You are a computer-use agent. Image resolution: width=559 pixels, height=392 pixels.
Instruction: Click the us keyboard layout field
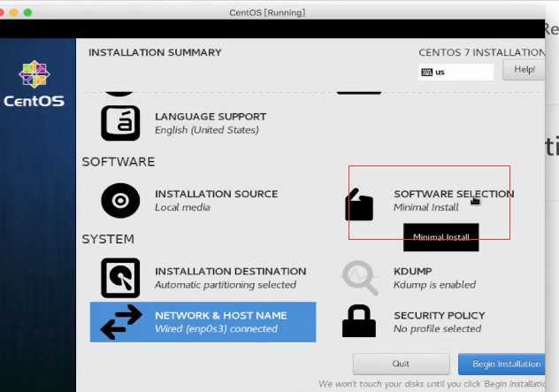point(456,73)
